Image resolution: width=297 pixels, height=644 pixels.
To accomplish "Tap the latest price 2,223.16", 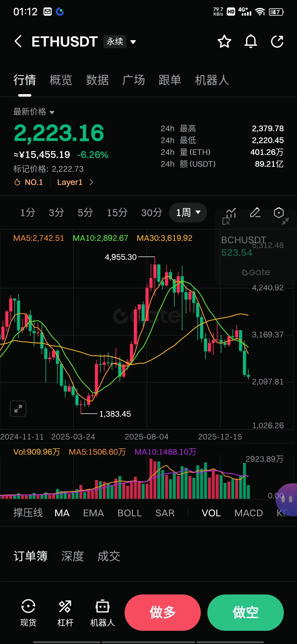I will [59, 133].
